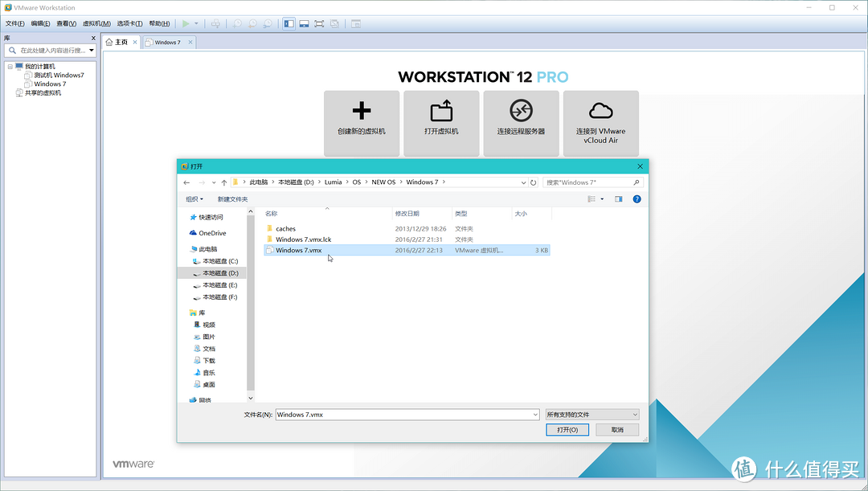Click the refresh address bar icon
The image size is (868, 491).
pos(533,182)
